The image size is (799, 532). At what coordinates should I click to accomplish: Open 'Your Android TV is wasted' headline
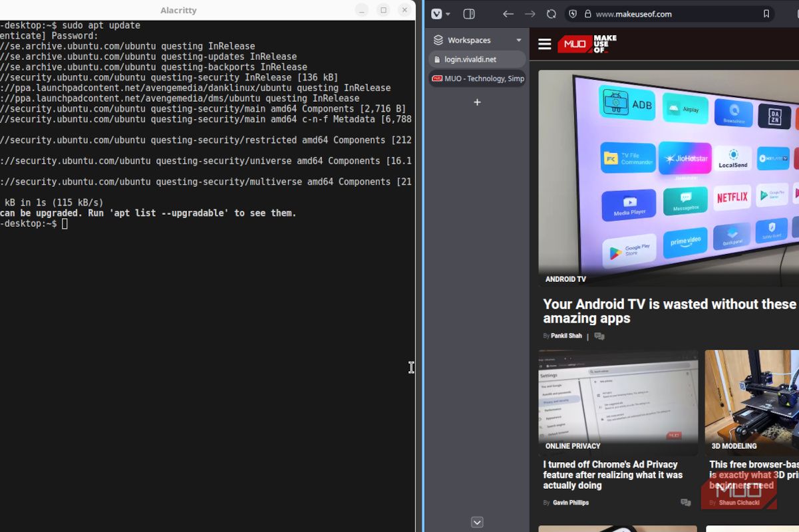(x=669, y=311)
